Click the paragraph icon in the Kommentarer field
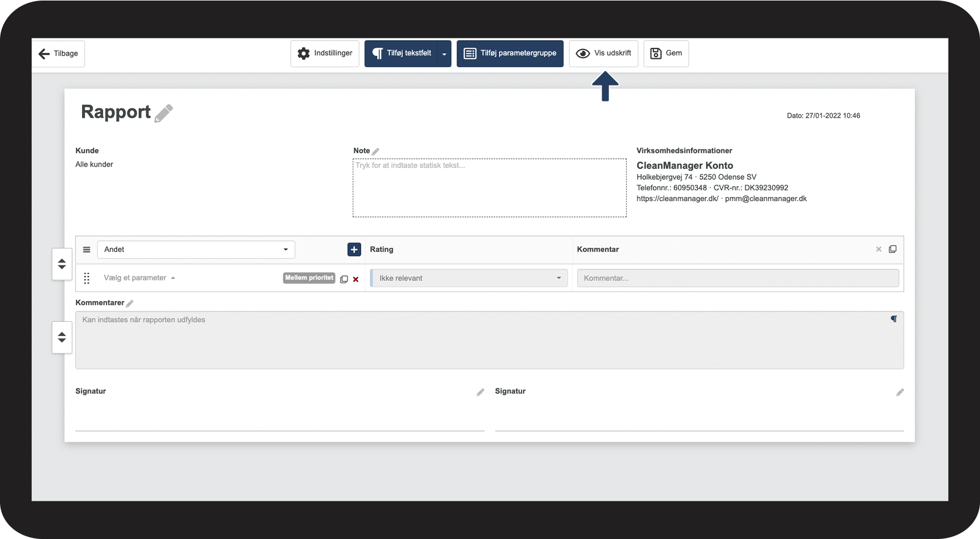Viewport: 980px width, 539px height. click(x=894, y=319)
